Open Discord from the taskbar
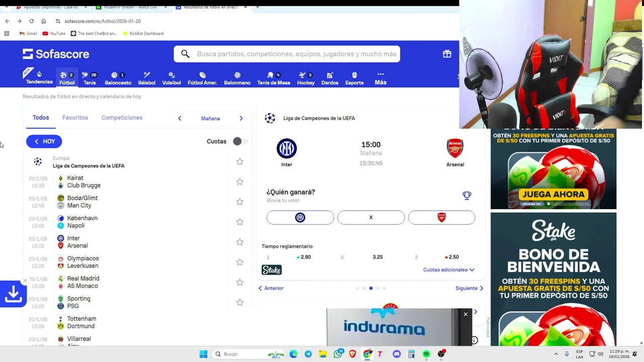The width and height of the screenshot is (644, 362). click(396, 354)
